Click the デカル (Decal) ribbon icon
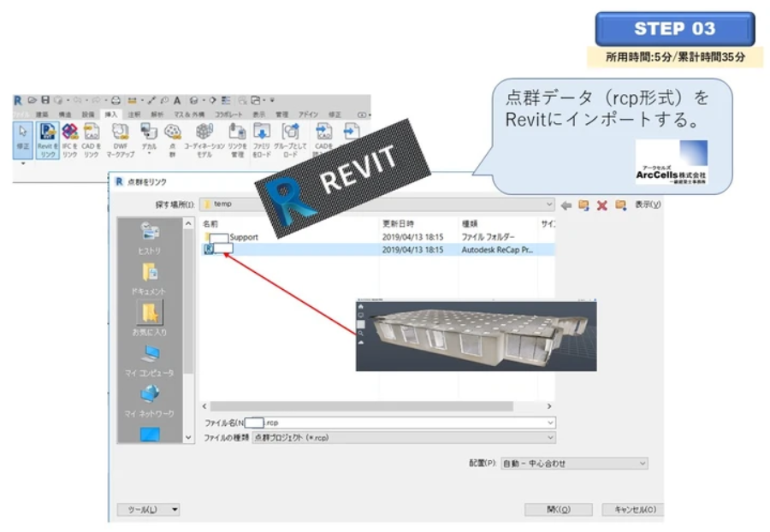The image size is (770, 532). [x=149, y=139]
